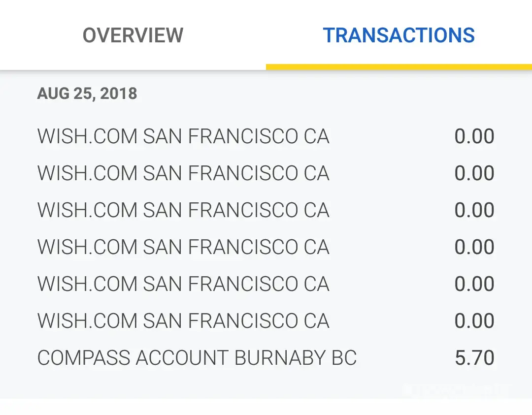This screenshot has height=415, width=532.
Task: Open the first WISH.COM San Francisco transaction
Action: tap(183, 136)
